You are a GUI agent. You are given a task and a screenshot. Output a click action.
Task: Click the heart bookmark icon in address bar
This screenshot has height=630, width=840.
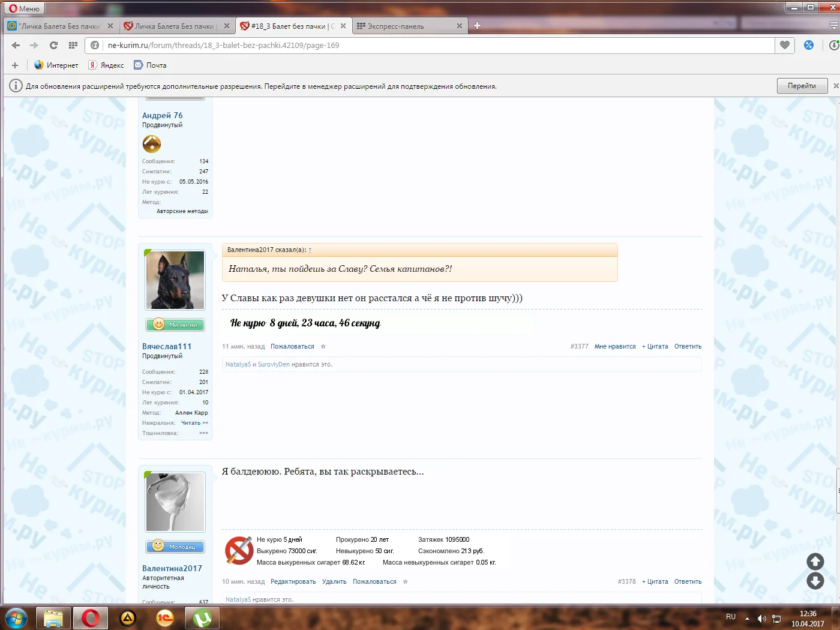pyautogui.click(x=784, y=45)
